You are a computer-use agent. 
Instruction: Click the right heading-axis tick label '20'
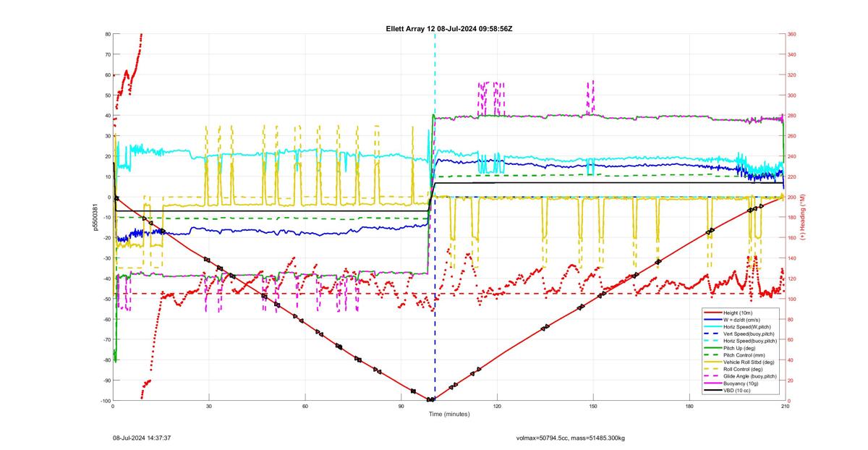[791, 381]
